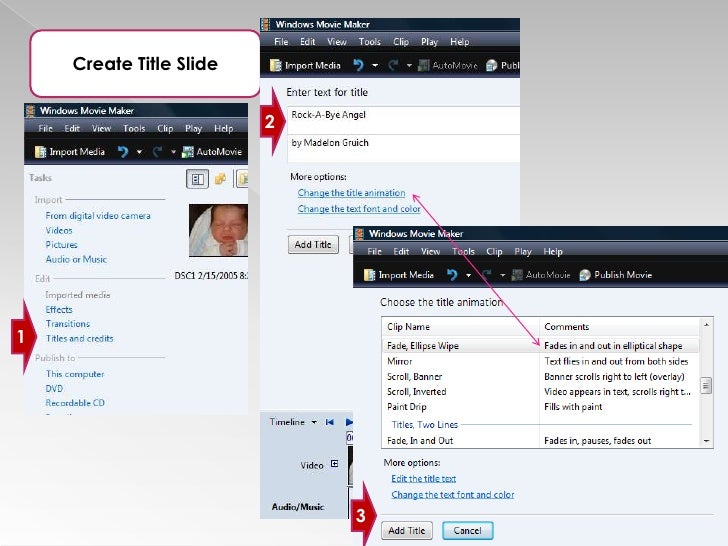Click the Rock-A-Bye Angel title text field
The height and width of the screenshot is (546, 728).
pos(403,120)
